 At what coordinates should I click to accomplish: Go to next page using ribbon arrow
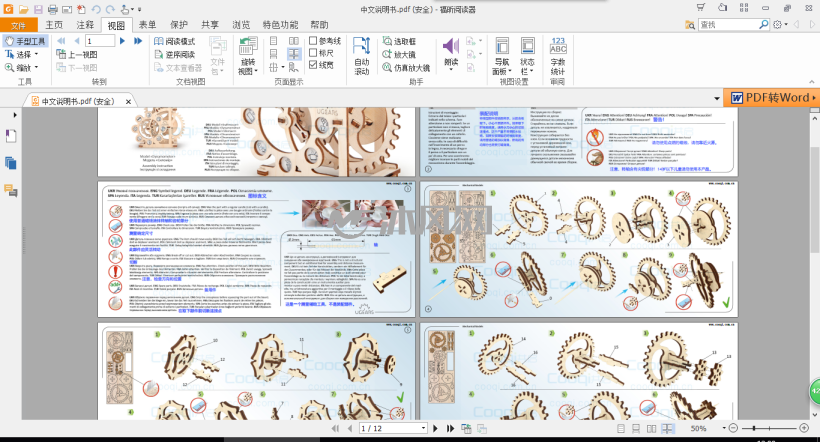coord(122,41)
